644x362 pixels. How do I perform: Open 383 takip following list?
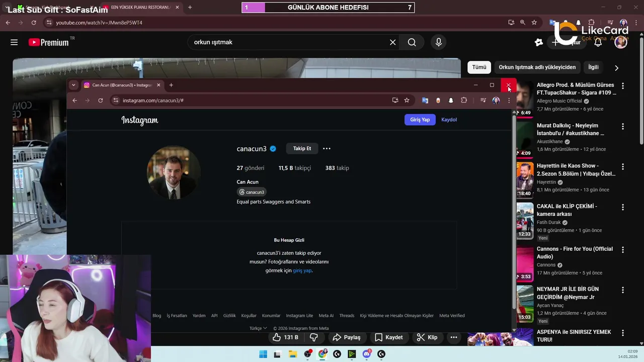tap(337, 168)
